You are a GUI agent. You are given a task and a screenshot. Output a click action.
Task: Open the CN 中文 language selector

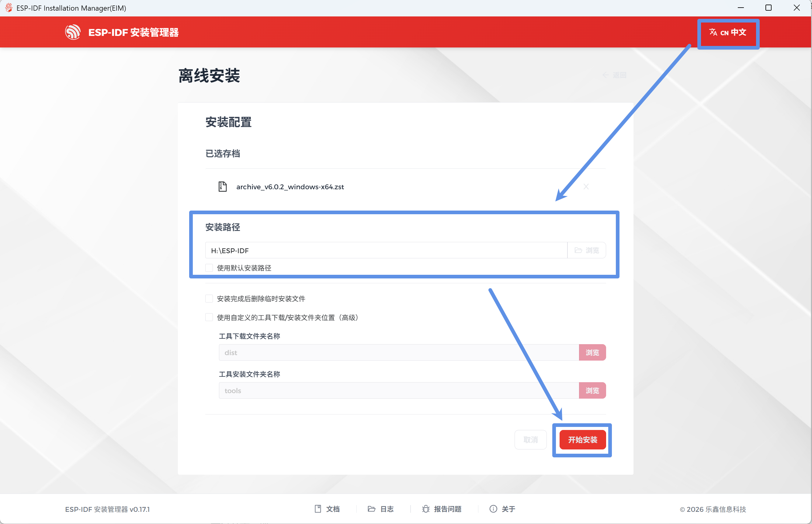click(728, 32)
